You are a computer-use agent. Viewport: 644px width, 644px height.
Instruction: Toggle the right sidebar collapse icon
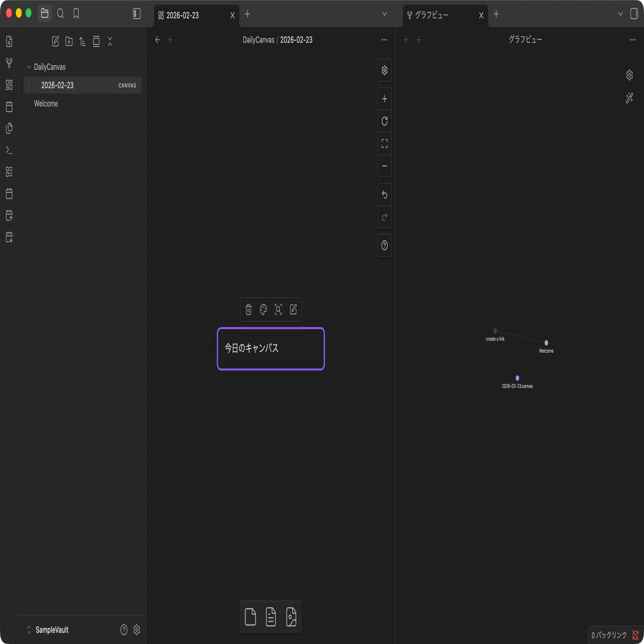(x=634, y=14)
